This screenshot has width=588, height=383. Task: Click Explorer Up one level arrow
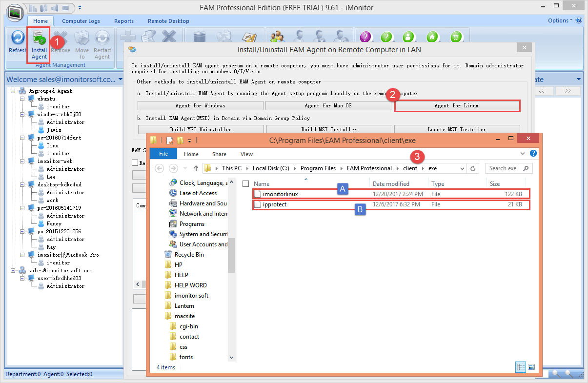pos(196,168)
